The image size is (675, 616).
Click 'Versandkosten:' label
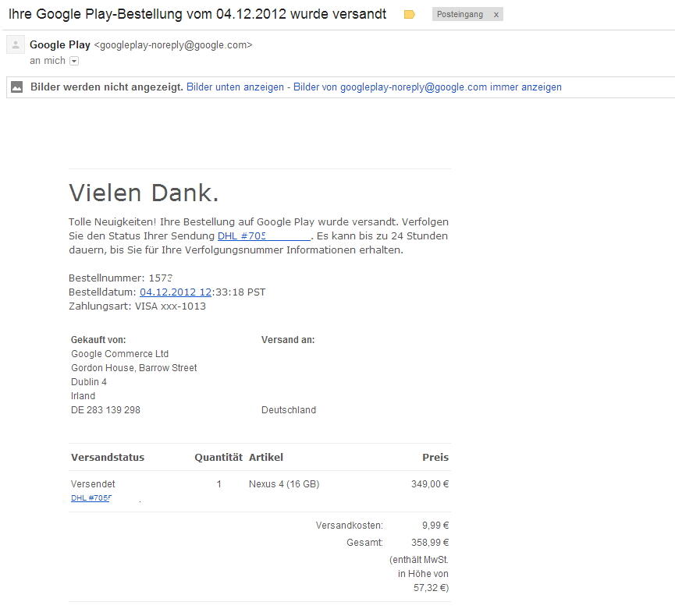349,526
